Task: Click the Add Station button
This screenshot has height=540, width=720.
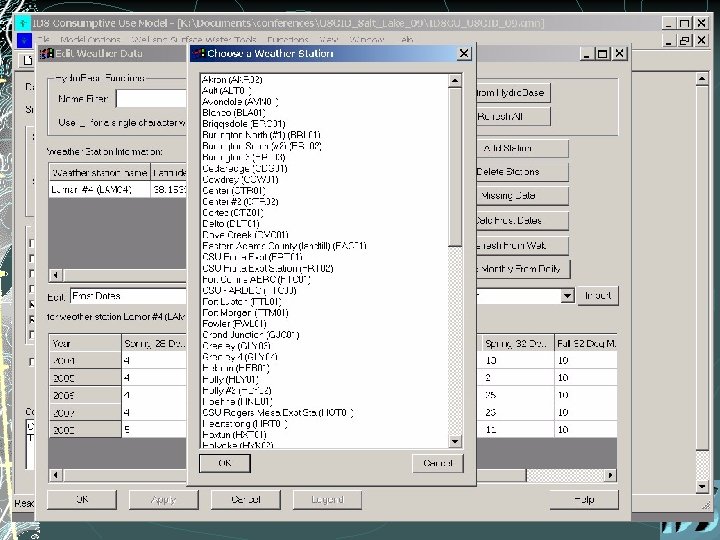Action: (x=522, y=148)
